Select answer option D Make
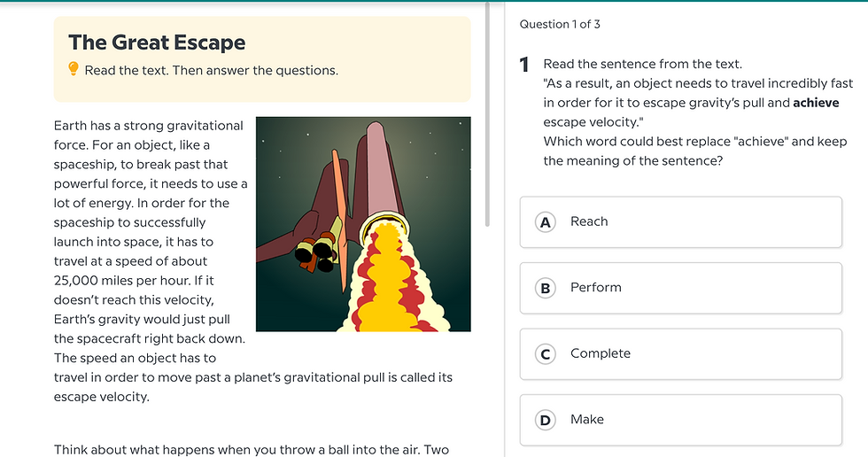This screenshot has height=457, width=868. click(x=680, y=420)
